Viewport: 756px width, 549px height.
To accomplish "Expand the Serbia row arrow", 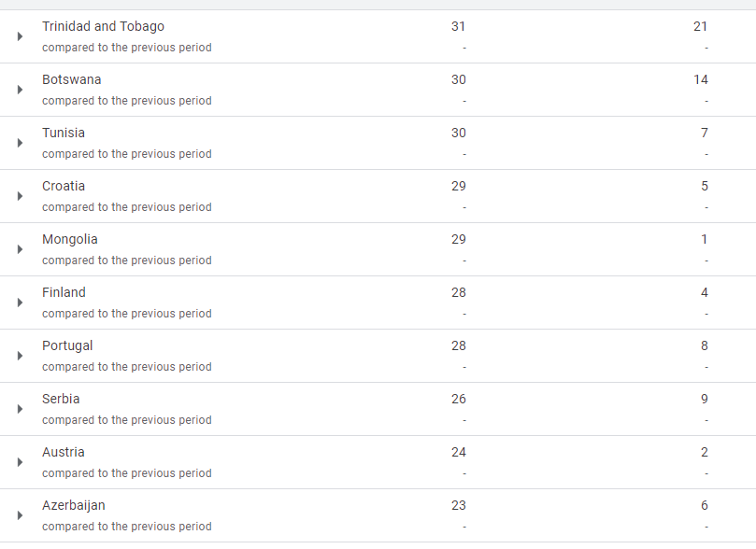I will click(20, 409).
